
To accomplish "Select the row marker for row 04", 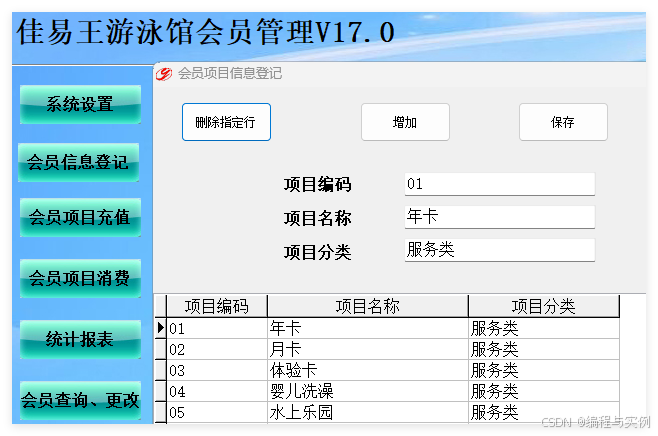I will tap(161, 391).
